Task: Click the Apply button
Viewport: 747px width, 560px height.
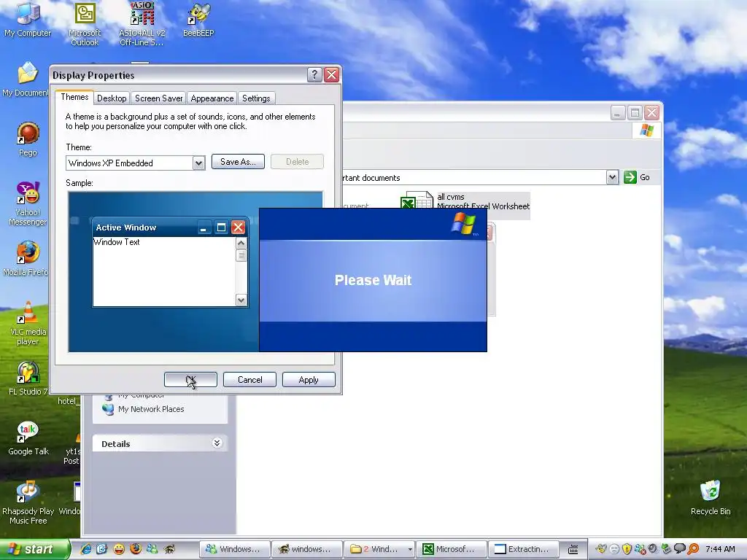Action: (x=309, y=379)
